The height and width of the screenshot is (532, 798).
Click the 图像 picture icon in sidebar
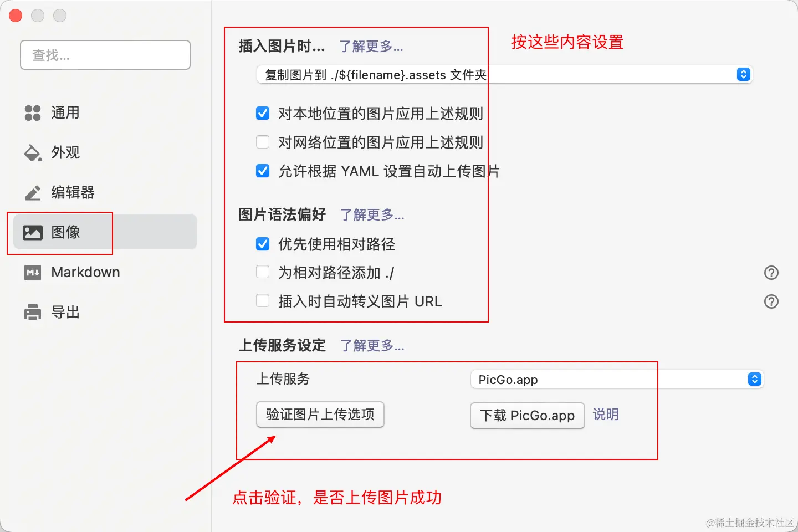pos(33,232)
